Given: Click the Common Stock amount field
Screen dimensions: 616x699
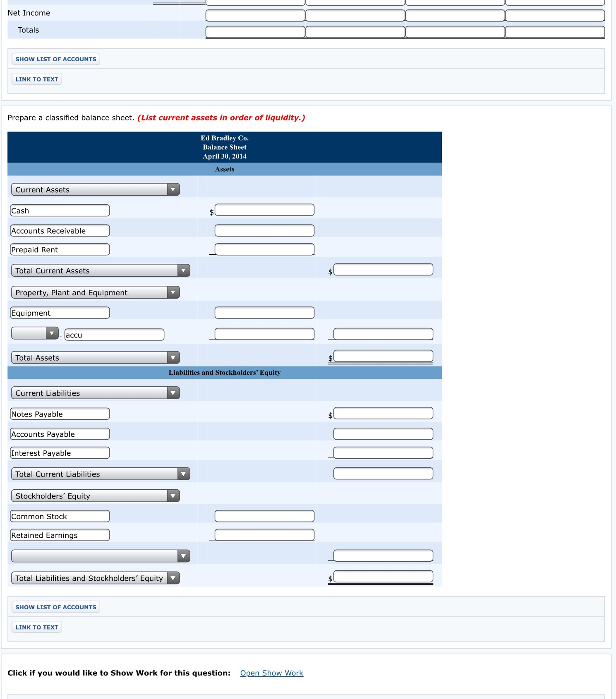Looking at the screenshot, I should point(264,516).
